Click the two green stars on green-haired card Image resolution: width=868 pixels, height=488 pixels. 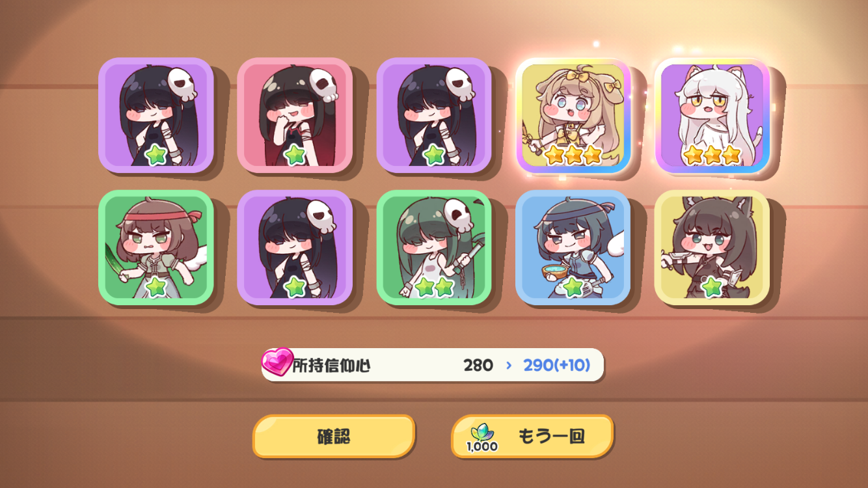click(433, 287)
